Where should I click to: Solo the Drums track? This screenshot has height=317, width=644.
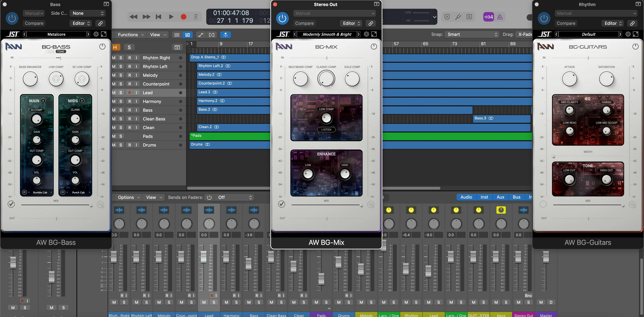(x=121, y=145)
